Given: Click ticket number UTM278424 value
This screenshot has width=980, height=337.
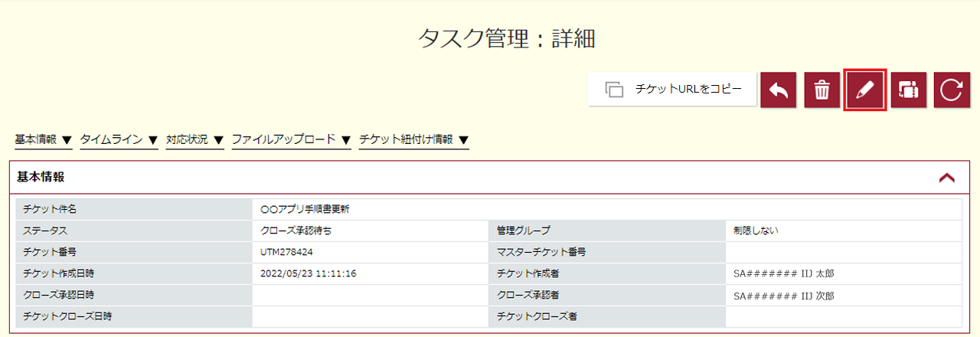Looking at the screenshot, I should pyautogui.click(x=287, y=251).
